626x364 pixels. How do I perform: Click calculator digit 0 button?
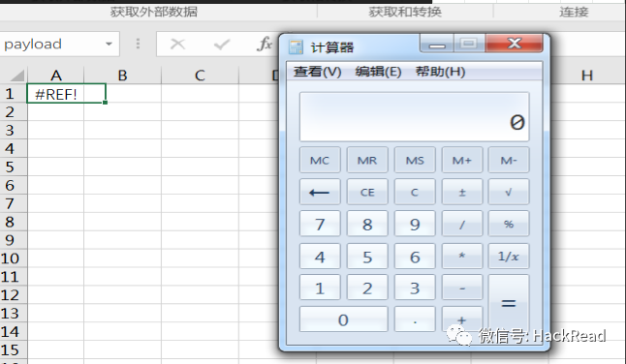tap(343, 319)
